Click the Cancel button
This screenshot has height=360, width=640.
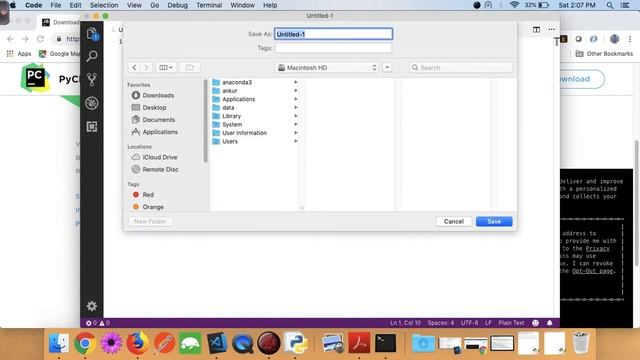click(453, 221)
